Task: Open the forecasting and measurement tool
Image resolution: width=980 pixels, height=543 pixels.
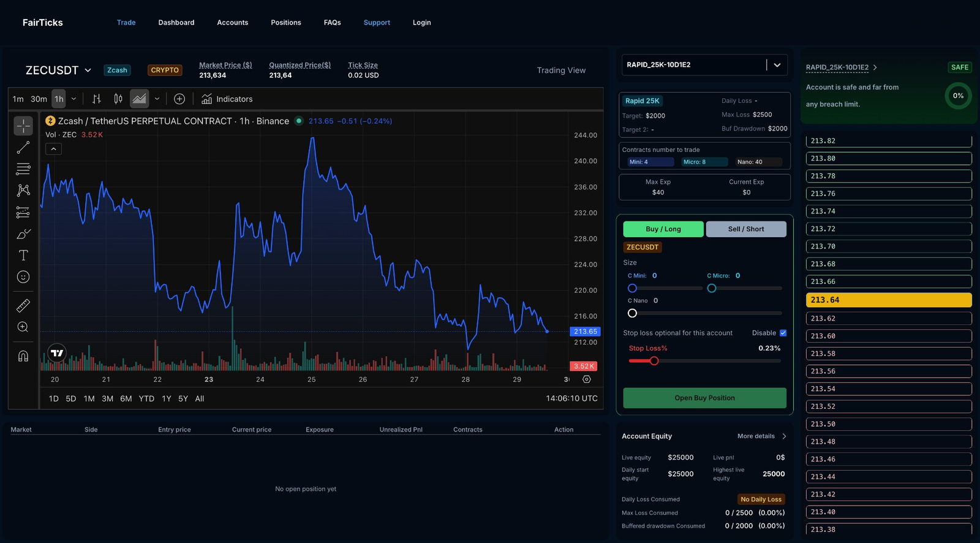Action: (x=23, y=213)
